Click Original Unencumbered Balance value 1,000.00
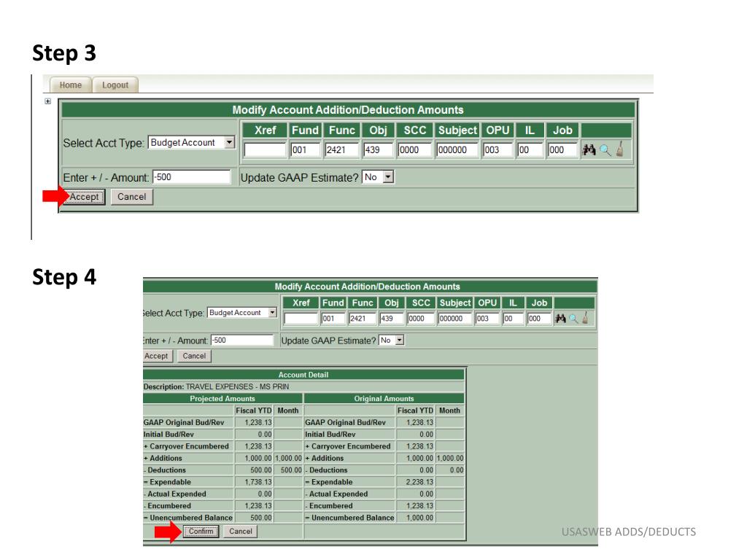This screenshot has height=560, width=747. coord(419,518)
